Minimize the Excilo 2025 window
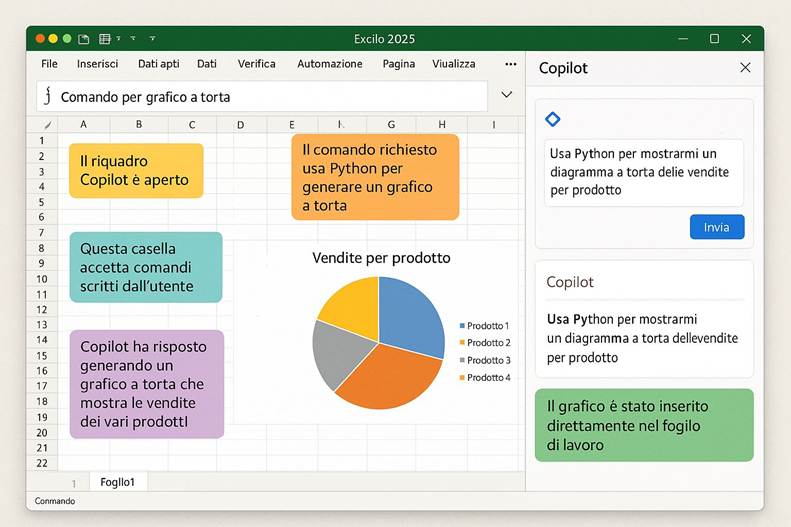This screenshot has width=791, height=527. (x=683, y=39)
